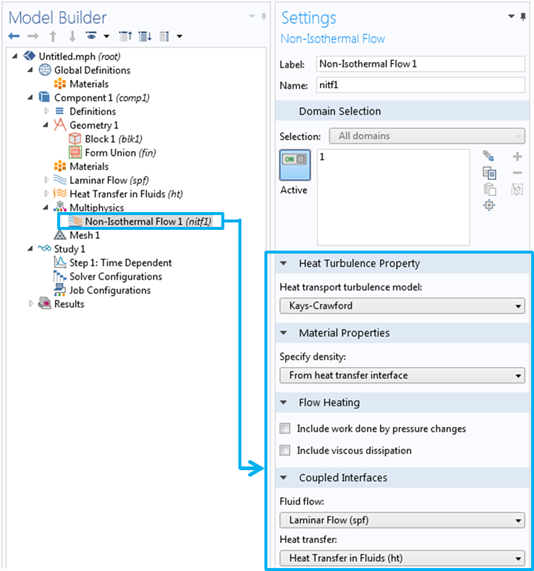Screen dimensions: 534x571
Task: Select the Mesh 1 node
Action: click(85, 235)
